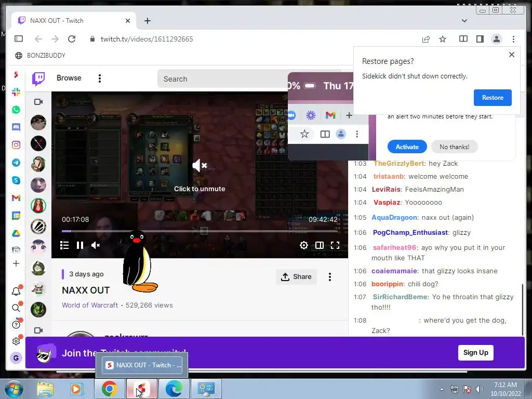Open video player settings gear
532x399 pixels.
click(303, 245)
